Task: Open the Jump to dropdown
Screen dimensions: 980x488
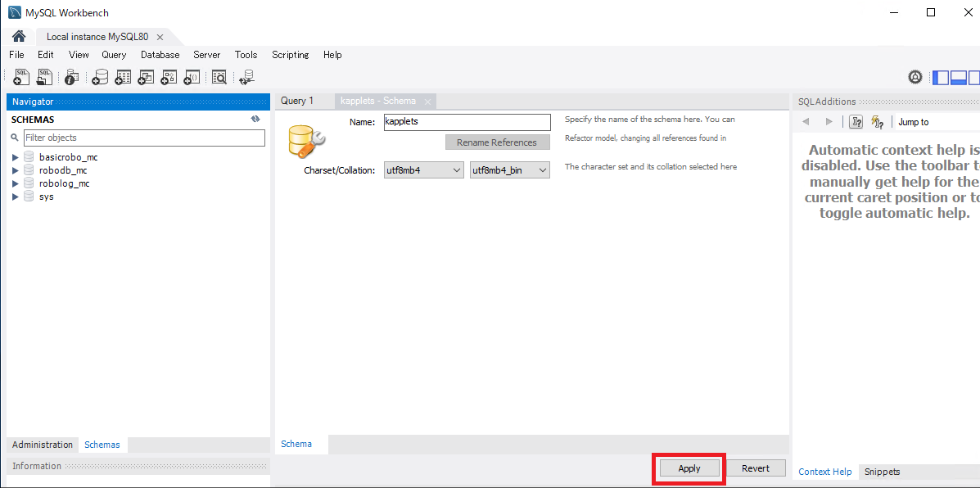Action: pos(937,122)
